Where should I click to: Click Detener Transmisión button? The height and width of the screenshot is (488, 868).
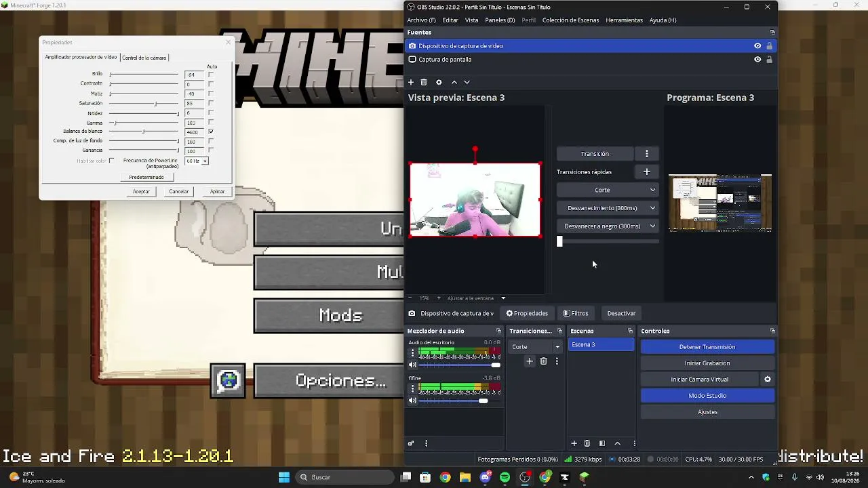[707, 347]
